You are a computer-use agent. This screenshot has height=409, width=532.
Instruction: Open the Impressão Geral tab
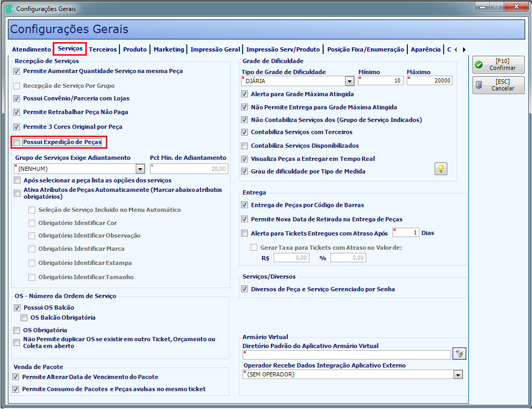215,49
